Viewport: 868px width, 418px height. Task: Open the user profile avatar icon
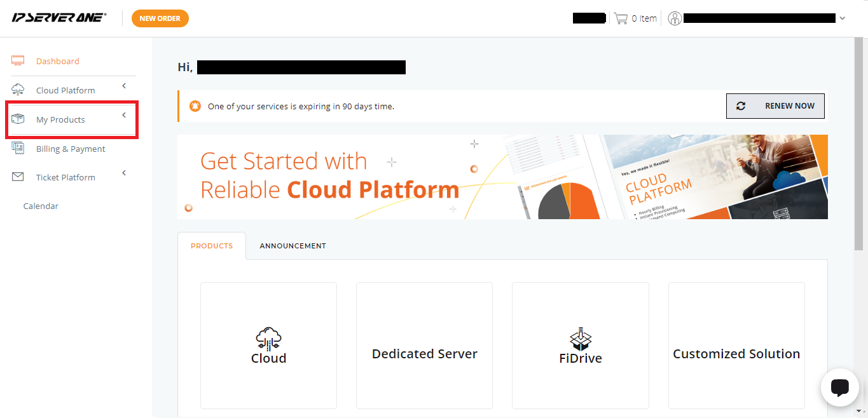coord(675,18)
